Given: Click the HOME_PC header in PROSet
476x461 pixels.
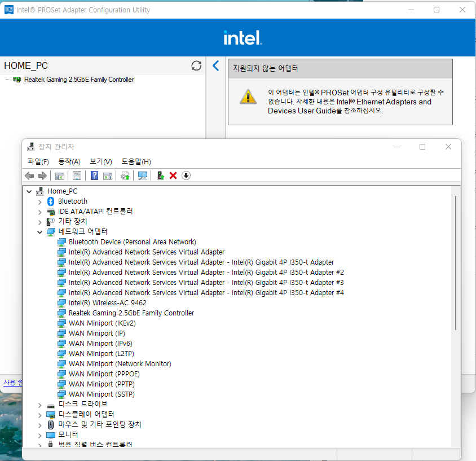Looking at the screenshot, I should click(26, 65).
